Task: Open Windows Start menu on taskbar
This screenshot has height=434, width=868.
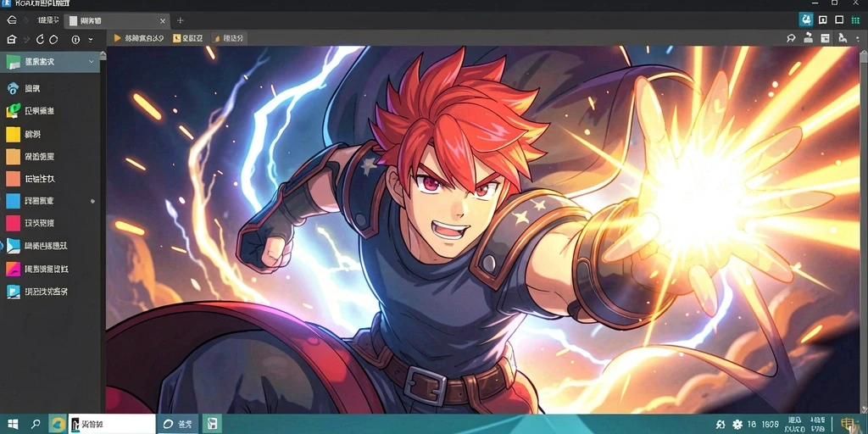Action: (x=12, y=425)
